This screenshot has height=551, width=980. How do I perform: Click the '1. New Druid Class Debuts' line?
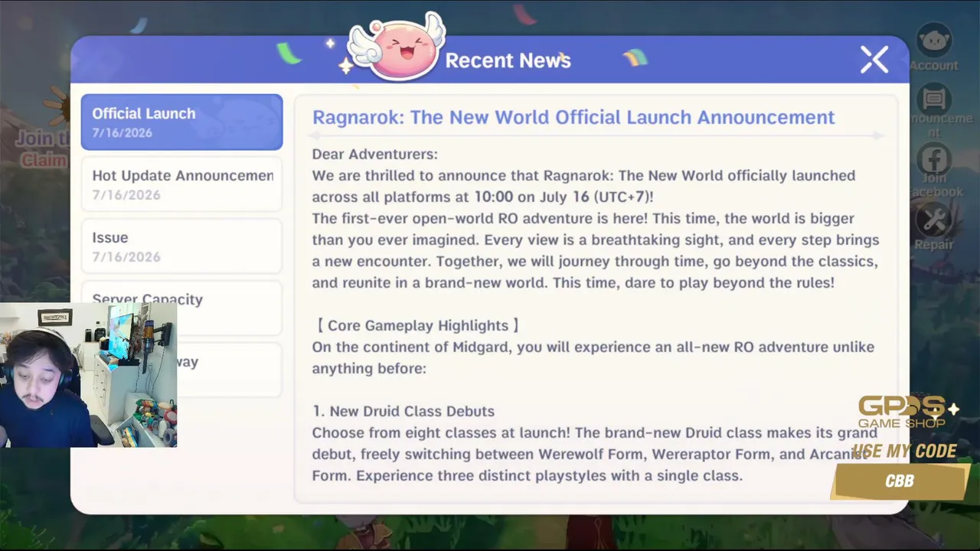(x=403, y=411)
